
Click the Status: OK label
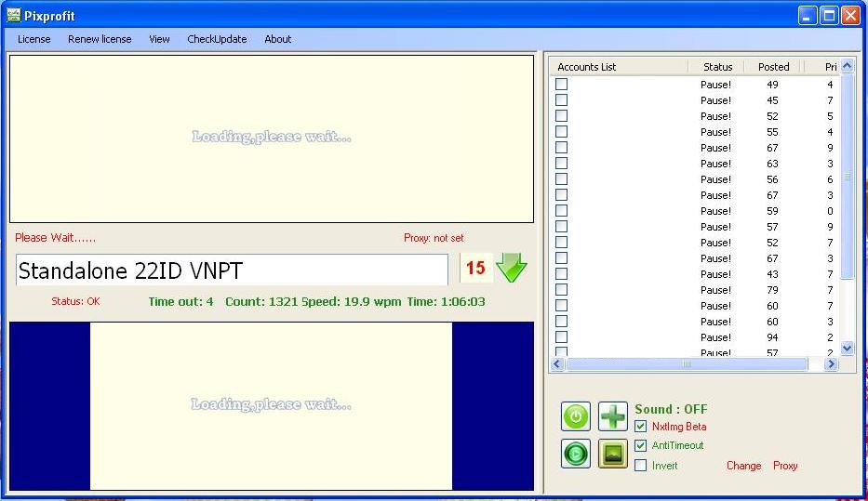75,301
